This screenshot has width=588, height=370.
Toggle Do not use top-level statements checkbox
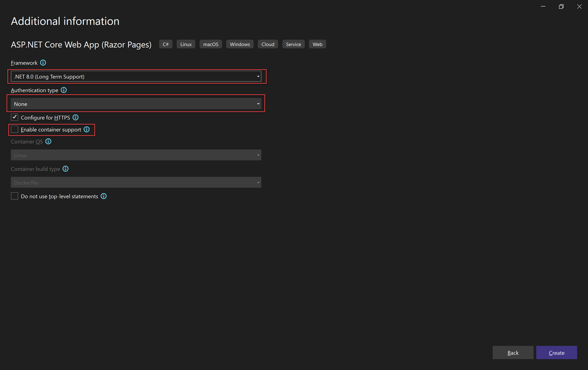pos(15,196)
